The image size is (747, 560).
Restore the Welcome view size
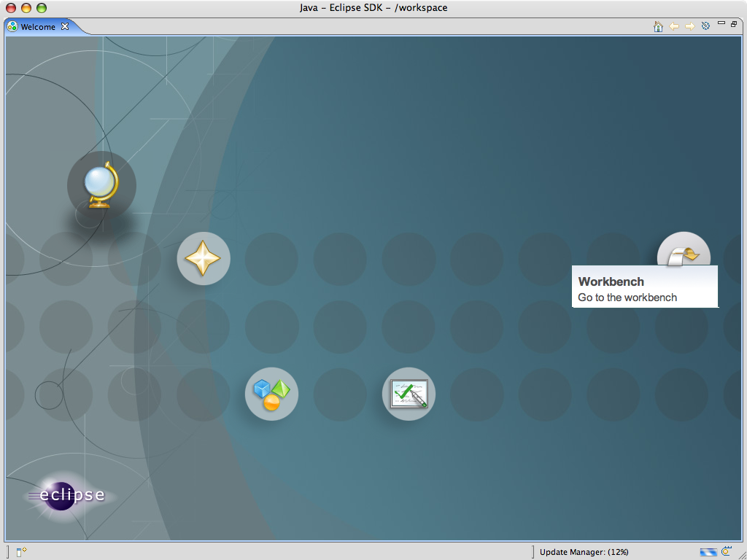[734, 24]
